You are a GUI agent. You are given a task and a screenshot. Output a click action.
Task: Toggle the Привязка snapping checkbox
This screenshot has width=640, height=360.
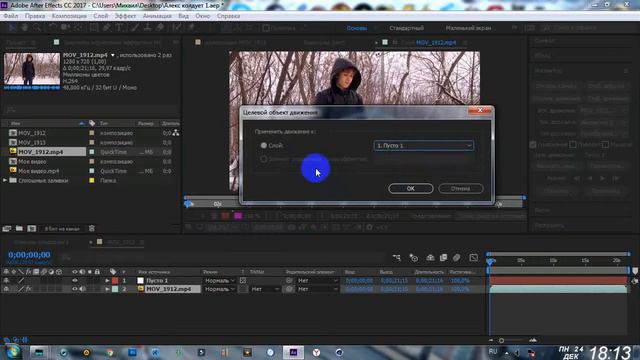coord(266,28)
